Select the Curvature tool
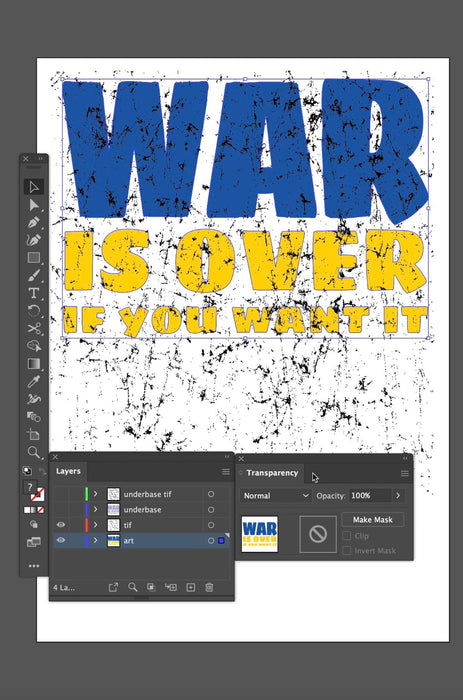This screenshot has height=700, width=463. (x=33, y=240)
